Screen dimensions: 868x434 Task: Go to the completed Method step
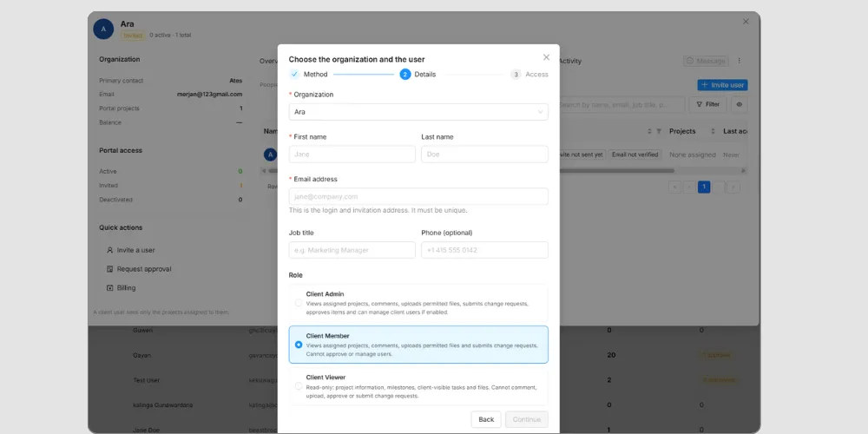(x=309, y=74)
